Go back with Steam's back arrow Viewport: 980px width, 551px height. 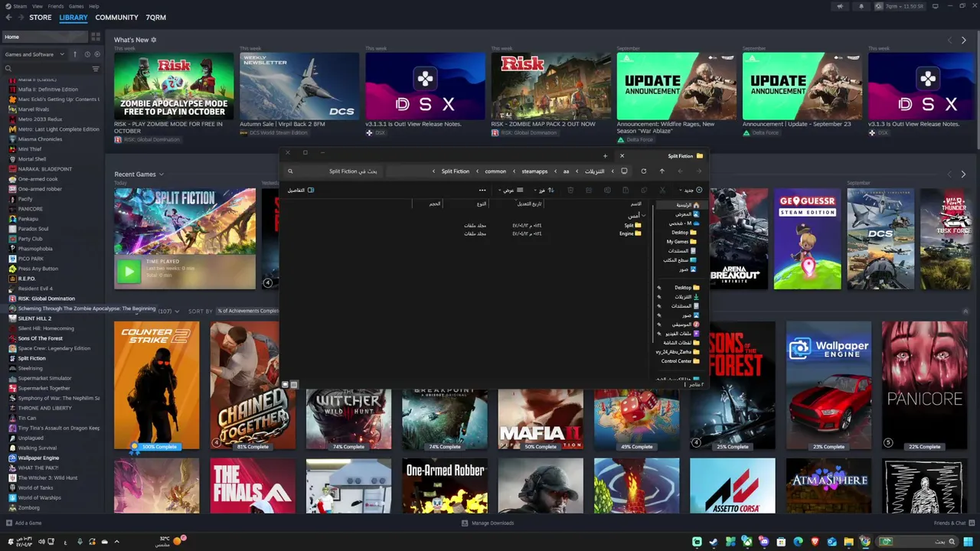pyautogui.click(x=8, y=18)
